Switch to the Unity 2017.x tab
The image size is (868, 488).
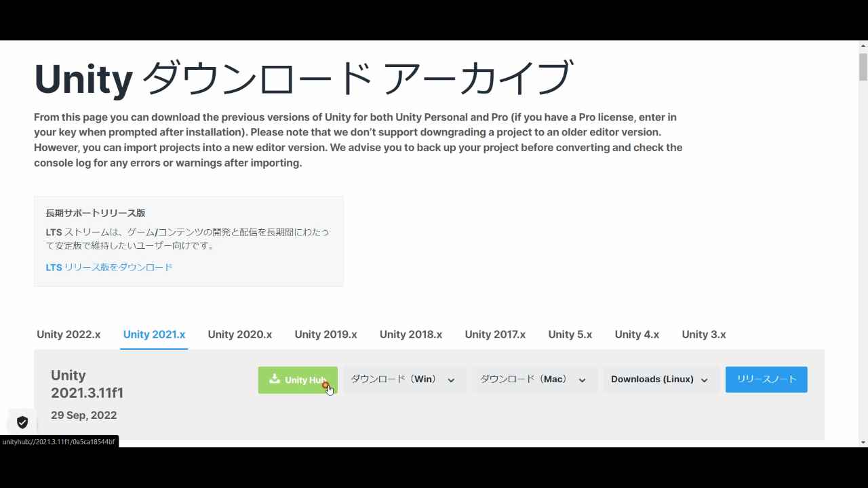click(495, 334)
